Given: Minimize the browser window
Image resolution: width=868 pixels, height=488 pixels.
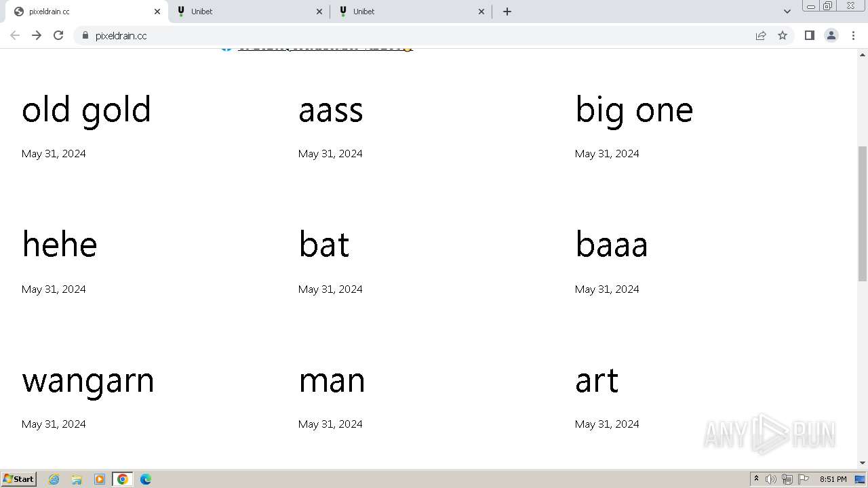Looking at the screenshot, I should [811, 6].
